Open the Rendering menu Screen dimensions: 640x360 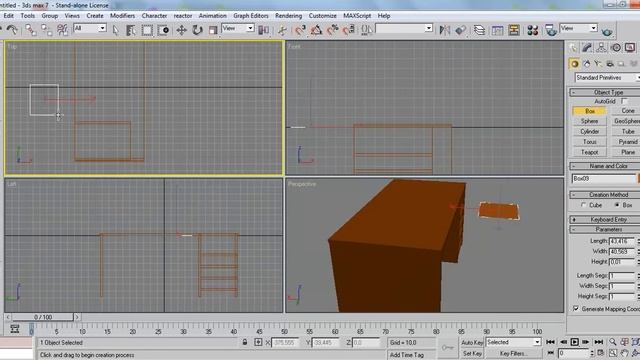tap(289, 16)
